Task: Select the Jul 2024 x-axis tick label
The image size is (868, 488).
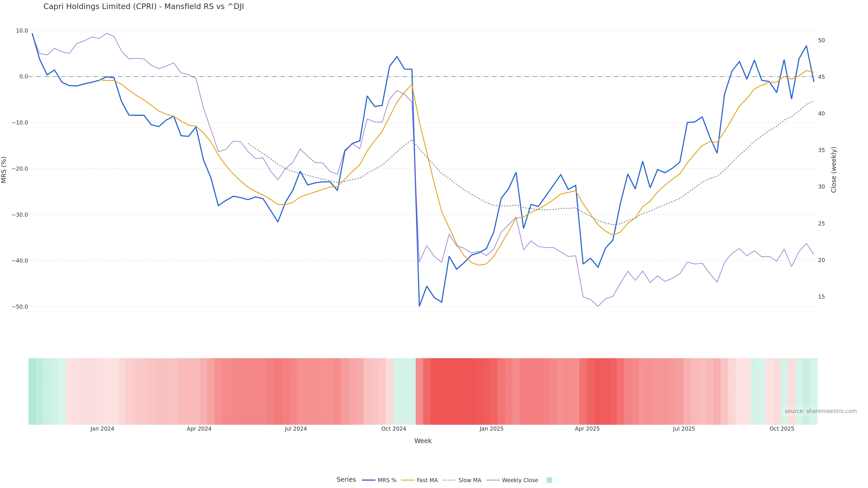Action: tap(296, 429)
